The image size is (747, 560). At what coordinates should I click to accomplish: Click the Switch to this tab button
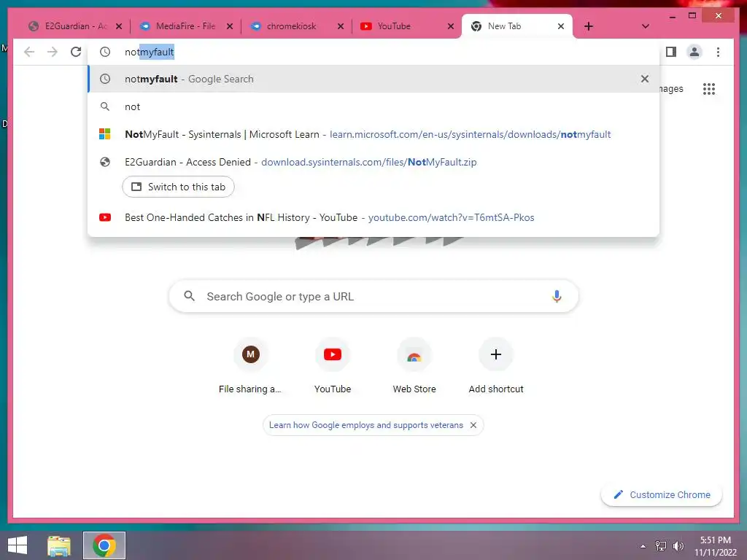178,187
